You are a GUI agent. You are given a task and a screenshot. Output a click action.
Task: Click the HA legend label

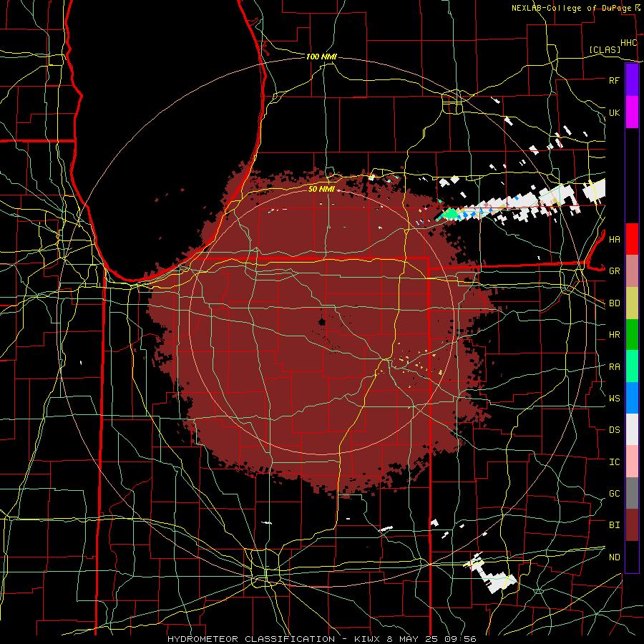pos(614,239)
